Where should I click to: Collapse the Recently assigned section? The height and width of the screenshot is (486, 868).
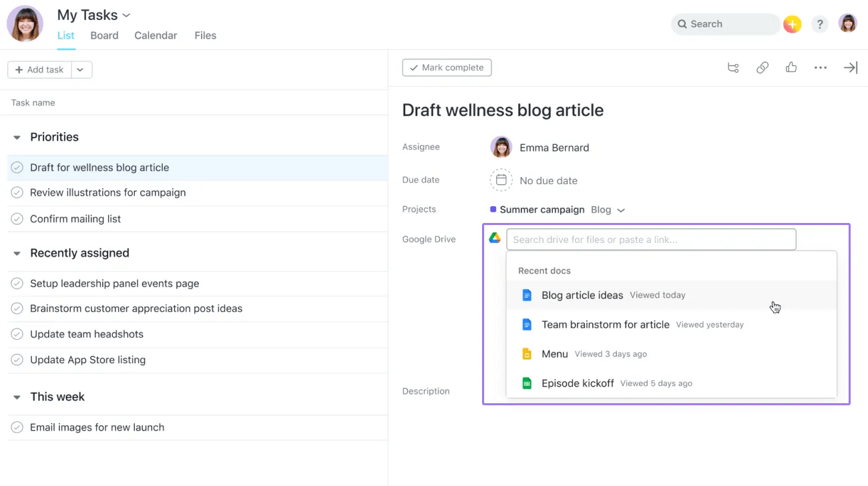(17, 252)
